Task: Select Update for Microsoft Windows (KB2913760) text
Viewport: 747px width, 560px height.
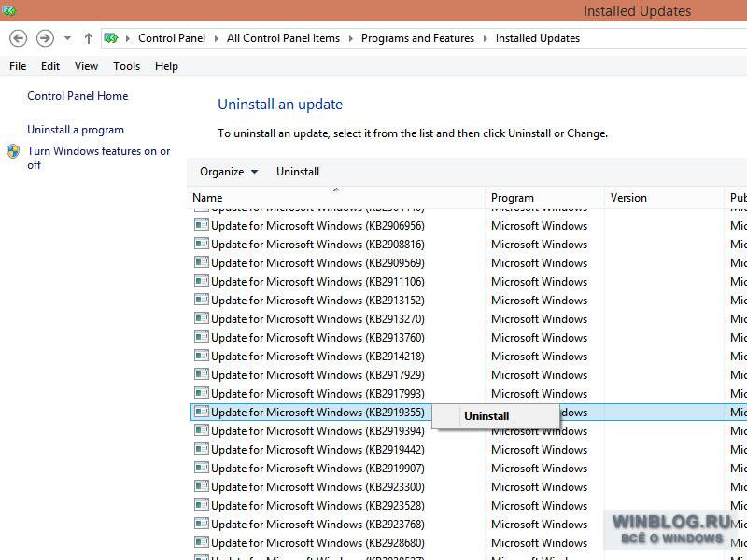Action: (317, 338)
